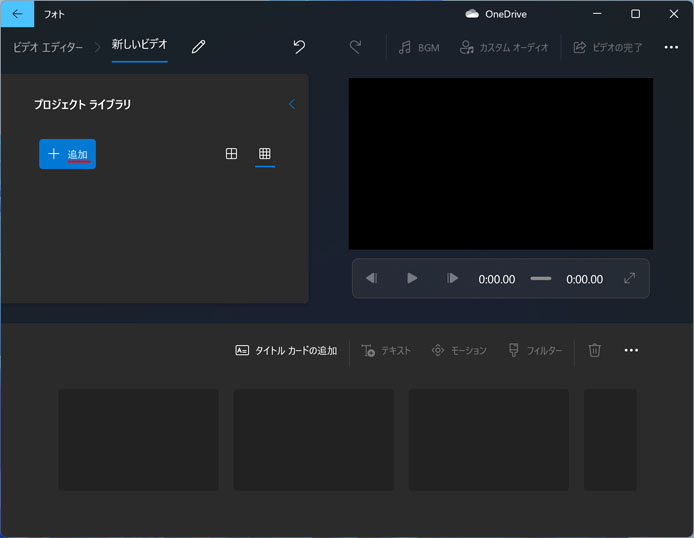Undo the last action
This screenshot has height=538, width=694.
(299, 47)
